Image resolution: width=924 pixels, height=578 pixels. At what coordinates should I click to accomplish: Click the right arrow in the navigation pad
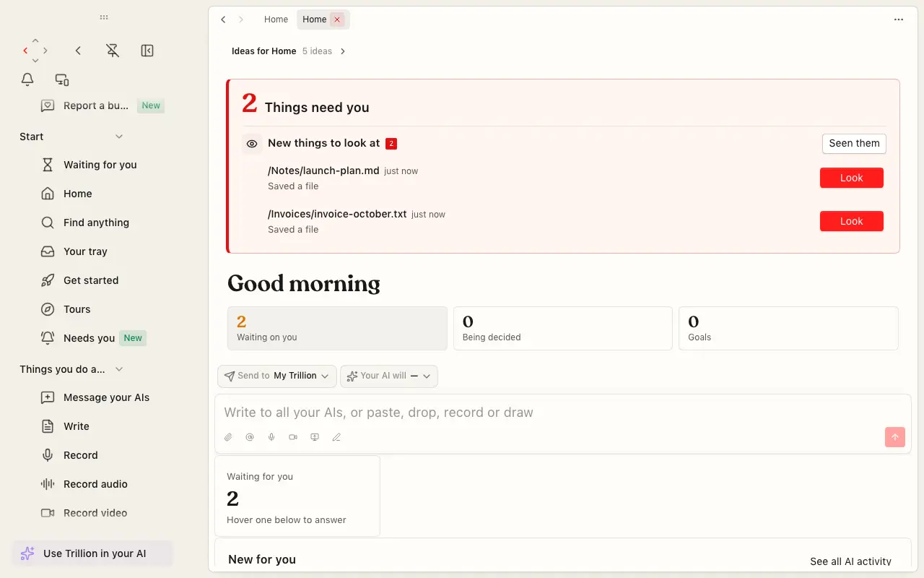click(x=45, y=51)
